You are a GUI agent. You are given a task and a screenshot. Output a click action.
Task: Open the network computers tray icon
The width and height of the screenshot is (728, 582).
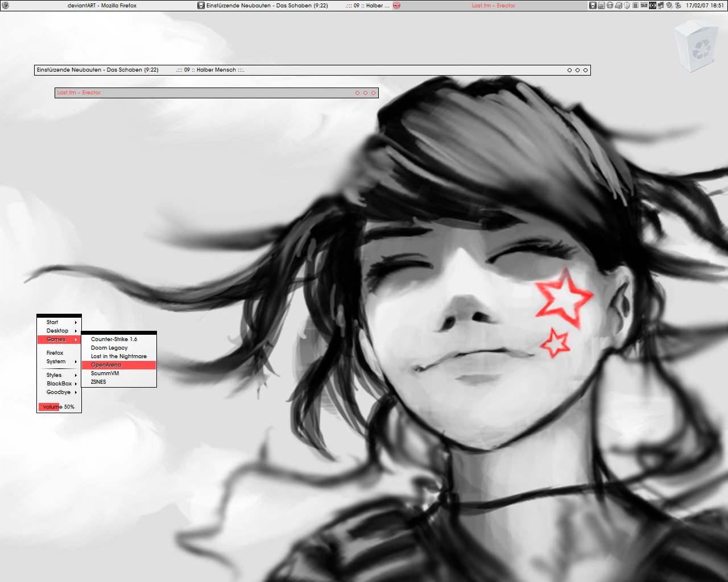[660, 5]
